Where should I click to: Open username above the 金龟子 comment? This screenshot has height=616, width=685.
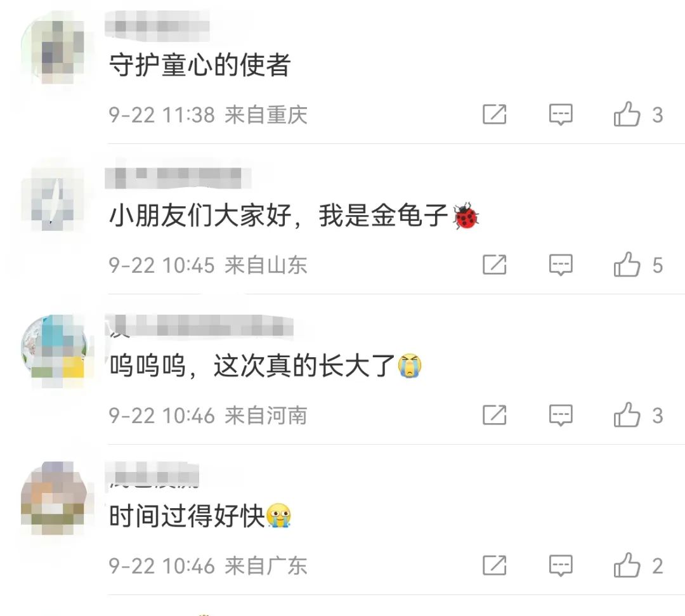pos(178,178)
